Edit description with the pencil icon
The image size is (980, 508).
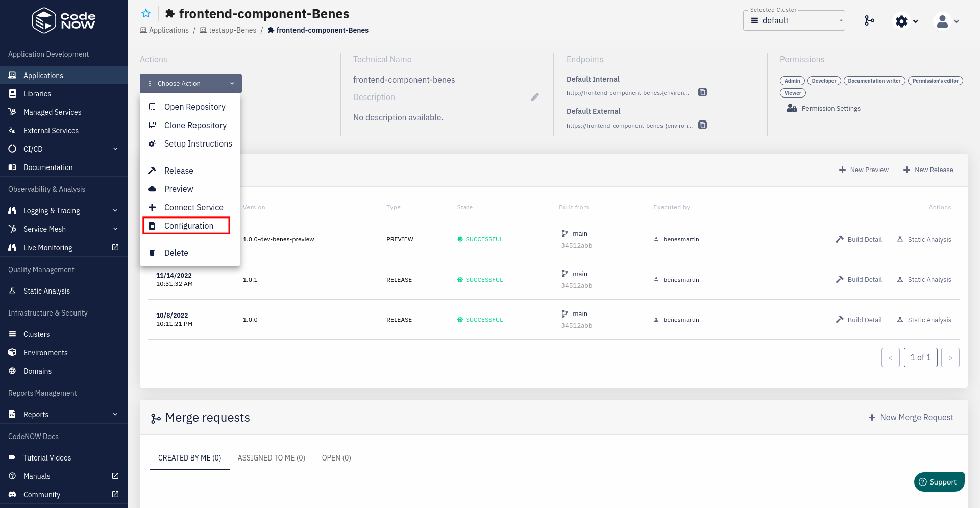535,97
